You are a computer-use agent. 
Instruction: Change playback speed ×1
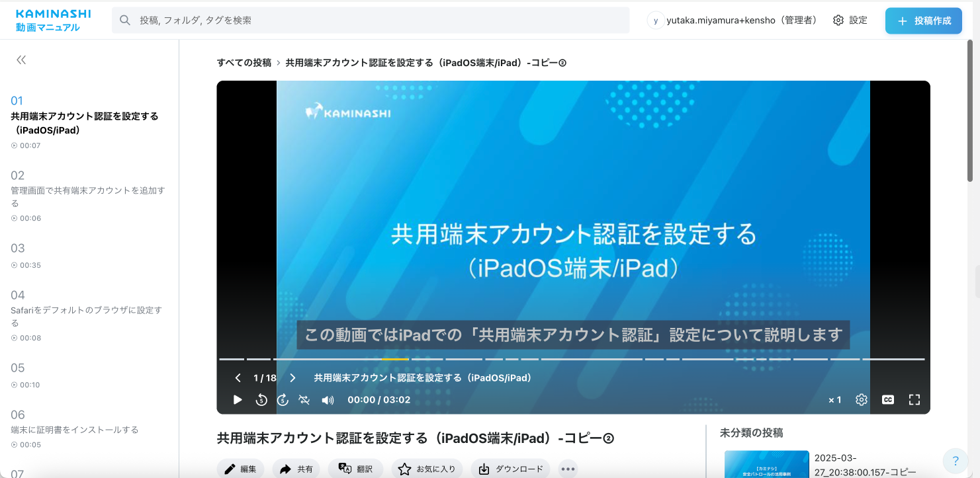tap(835, 400)
